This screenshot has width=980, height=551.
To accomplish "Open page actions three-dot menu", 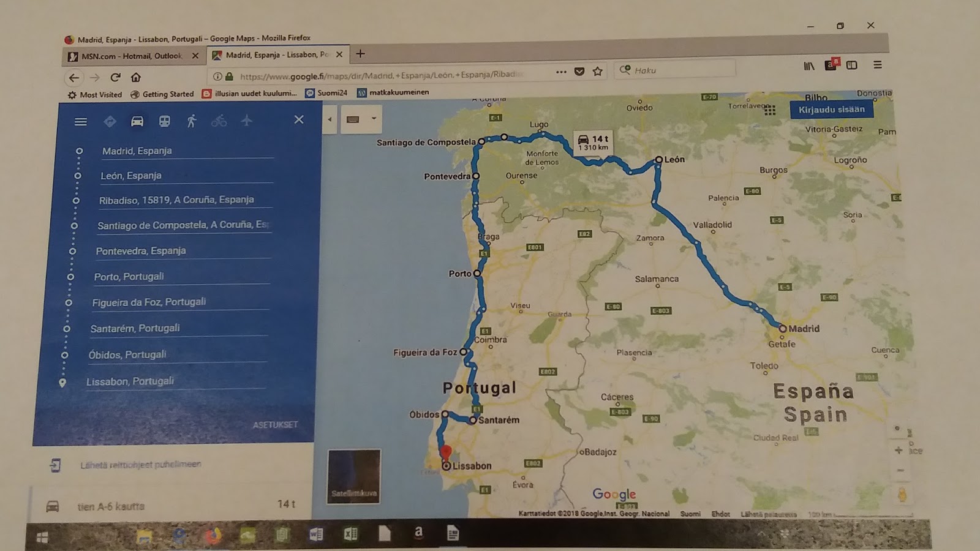I will point(561,72).
